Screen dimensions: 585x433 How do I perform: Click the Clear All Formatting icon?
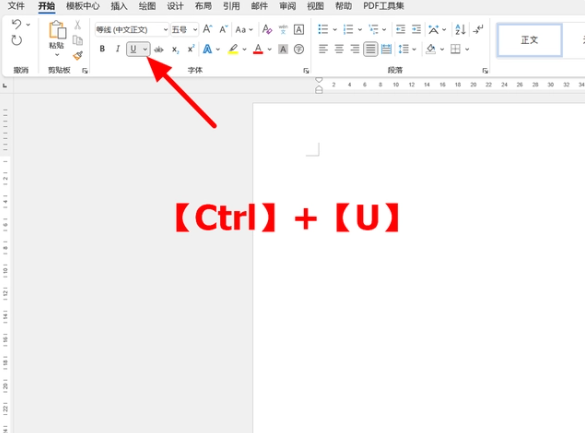point(267,29)
